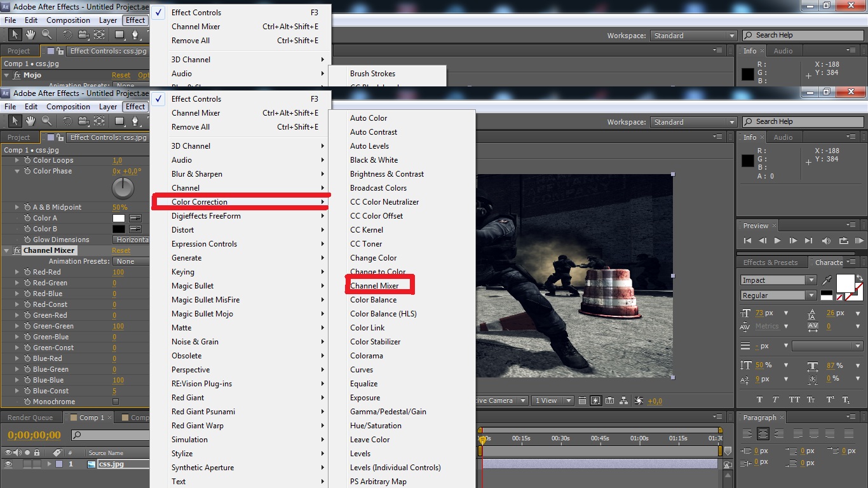The width and height of the screenshot is (868, 488).
Task: Reset the Mojo effect in upper window
Action: pyautogui.click(x=121, y=75)
